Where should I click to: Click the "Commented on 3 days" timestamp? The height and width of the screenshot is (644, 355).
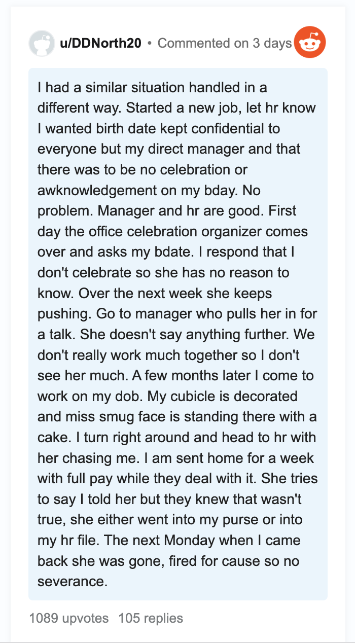(x=225, y=43)
